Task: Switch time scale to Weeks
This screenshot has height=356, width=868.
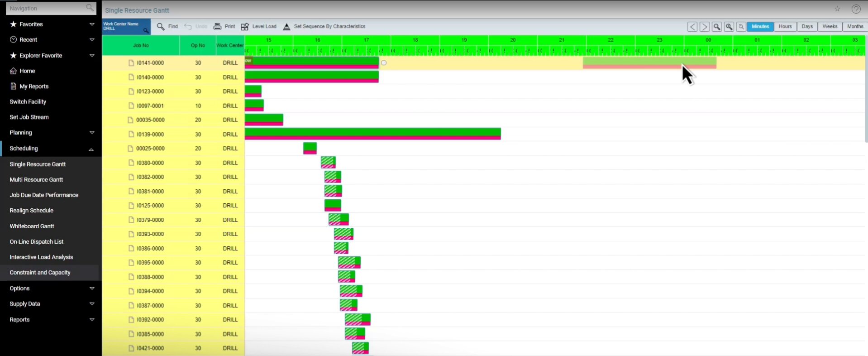Action: point(830,27)
